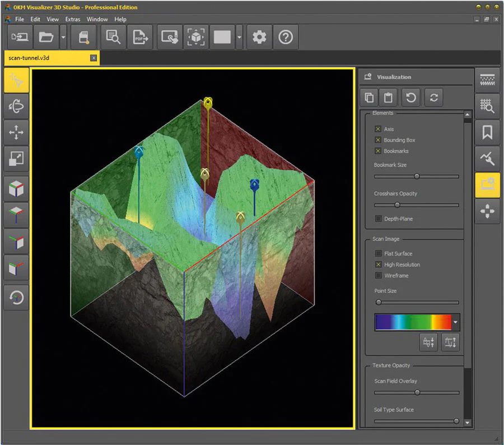Click the reset view rotation icon

click(x=16, y=297)
